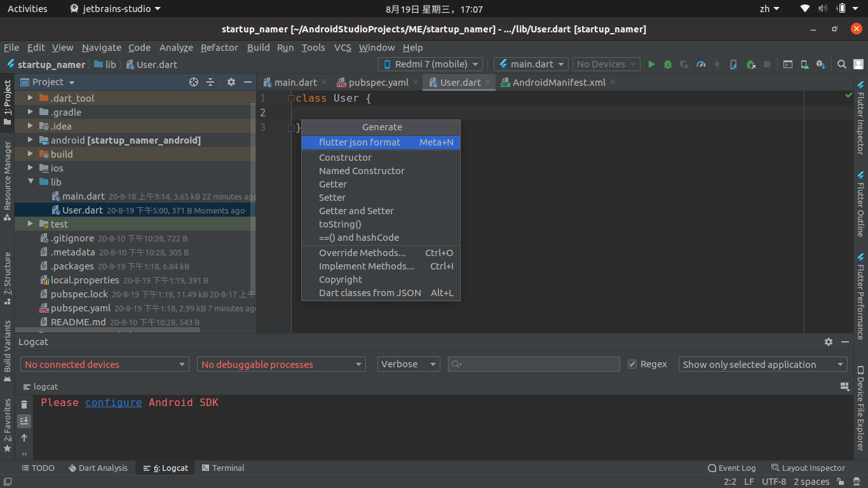Open the Project view dropdown
The image size is (868, 488).
pos(48,82)
